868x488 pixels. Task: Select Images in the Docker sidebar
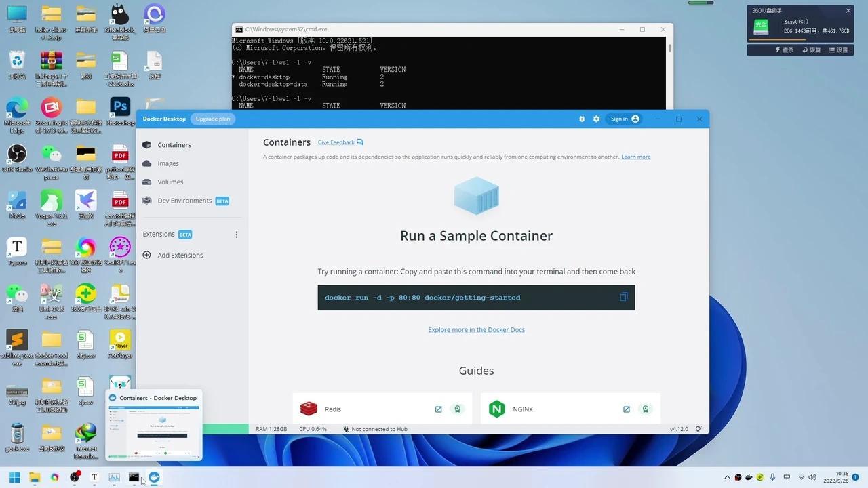coord(168,163)
